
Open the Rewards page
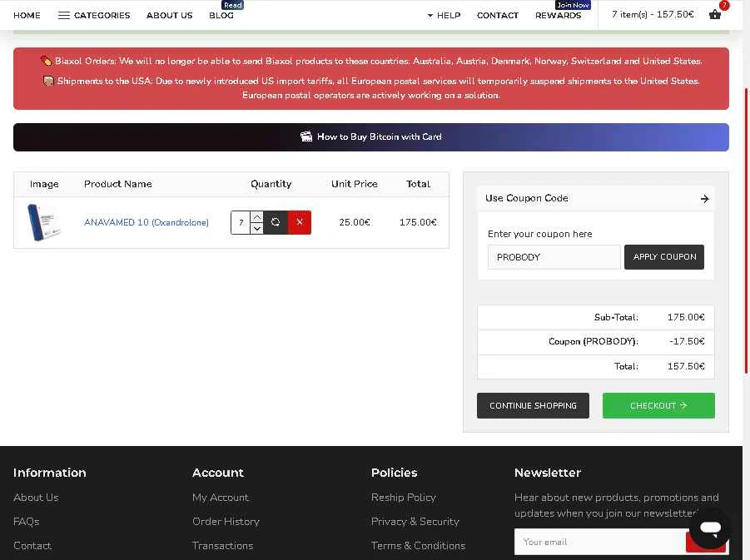pyautogui.click(x=559, y=15)
